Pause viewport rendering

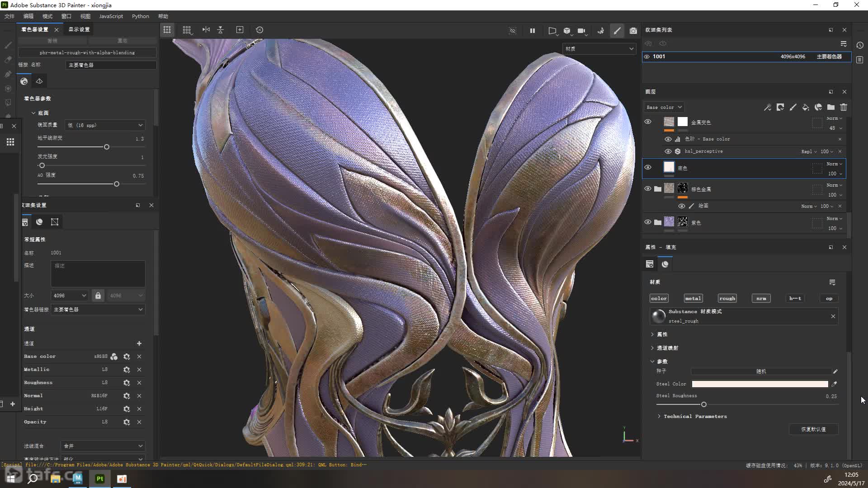pos(533,31)
